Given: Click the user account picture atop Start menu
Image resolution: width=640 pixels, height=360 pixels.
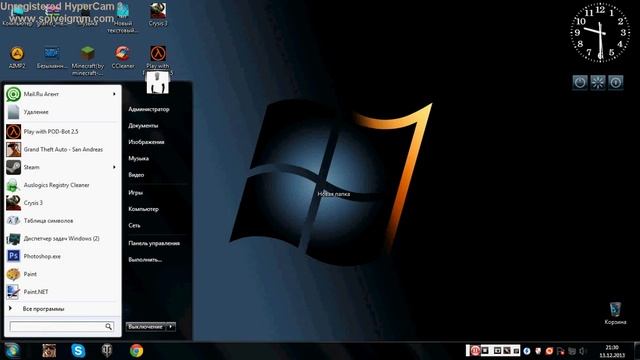Looking at the screenshot, I should [x=158, y=82].
